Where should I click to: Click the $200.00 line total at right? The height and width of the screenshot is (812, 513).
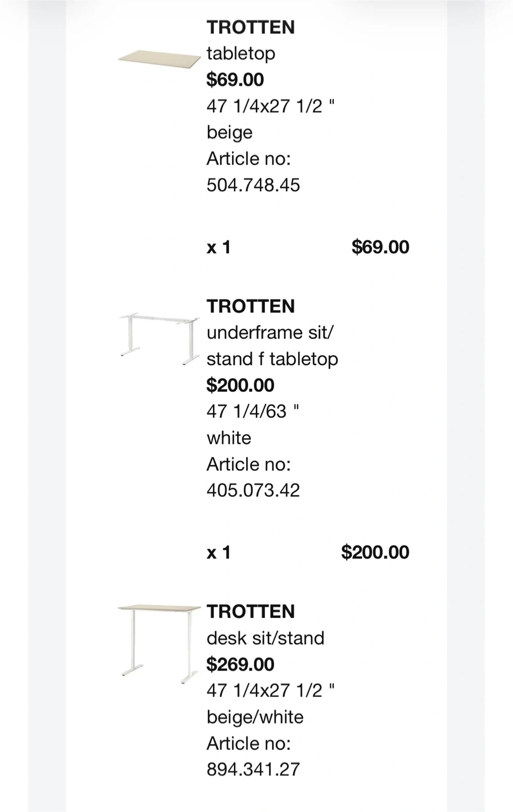click(375, 552)
